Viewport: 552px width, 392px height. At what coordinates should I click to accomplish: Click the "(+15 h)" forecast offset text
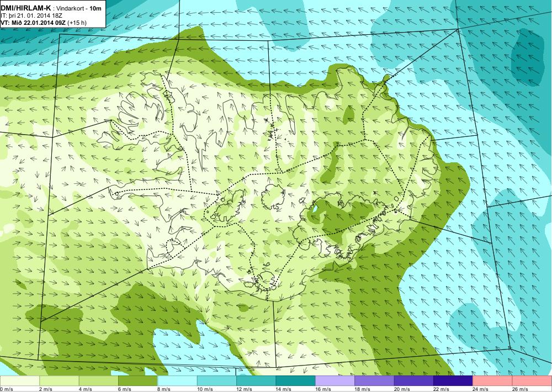[x=77, y=23]
